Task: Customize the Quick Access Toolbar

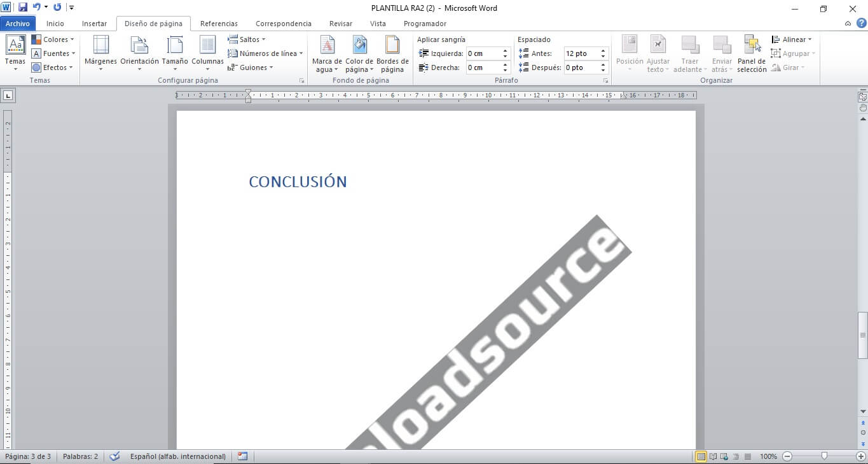Action: 71,8
